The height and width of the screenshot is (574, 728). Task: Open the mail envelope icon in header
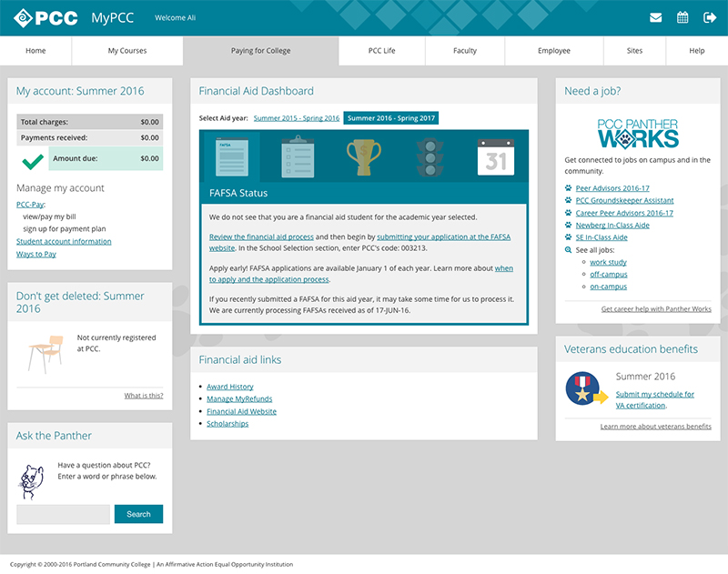pos(655,17)
